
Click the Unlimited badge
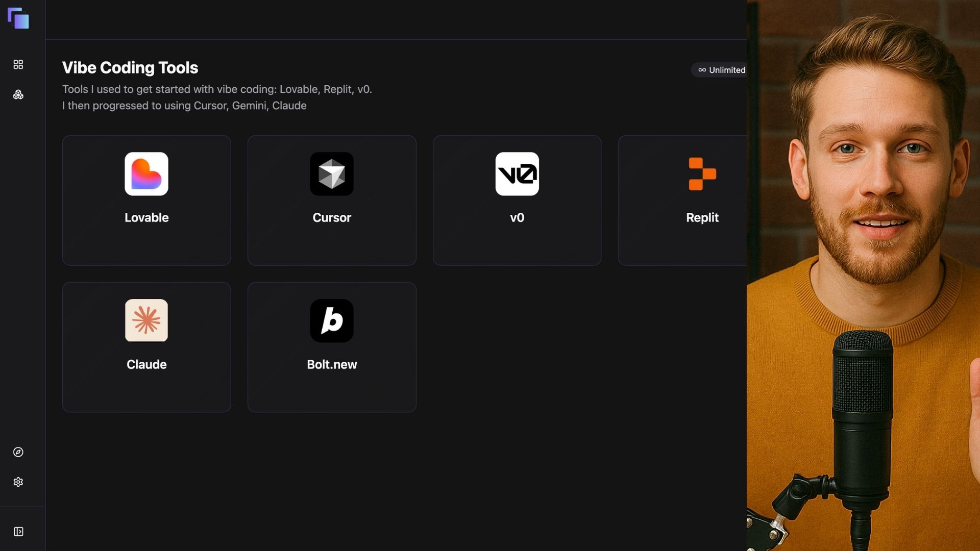(x=721, y=70)
